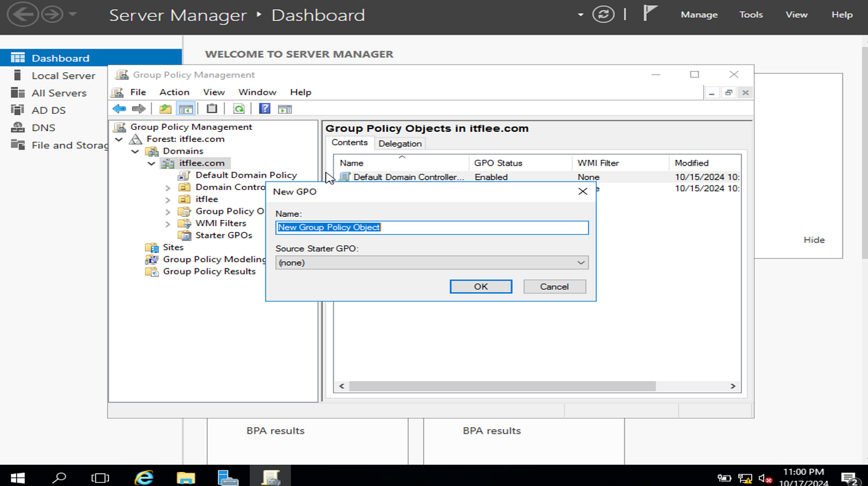Collapse the itflee.com domain node

[151, 163]
